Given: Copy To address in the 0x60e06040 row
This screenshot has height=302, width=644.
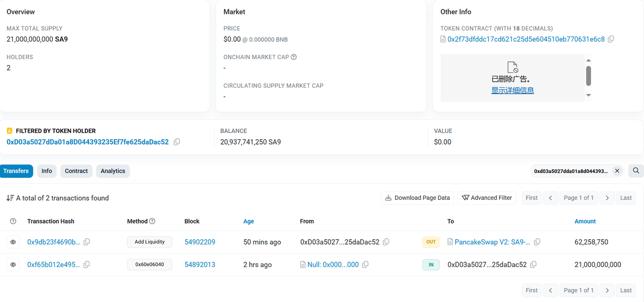Looking at the screenshot, I should coord(533,264).
